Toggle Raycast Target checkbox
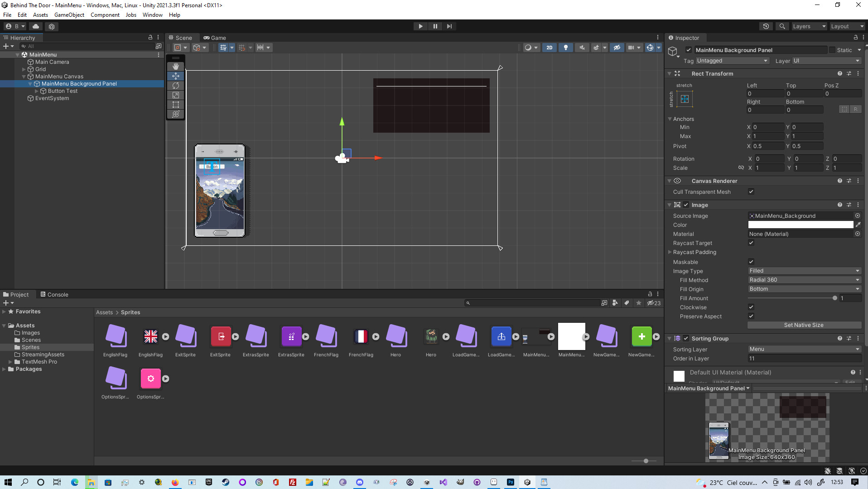The width and height of the screenshot is (868, 489). (x=751, y=243)
